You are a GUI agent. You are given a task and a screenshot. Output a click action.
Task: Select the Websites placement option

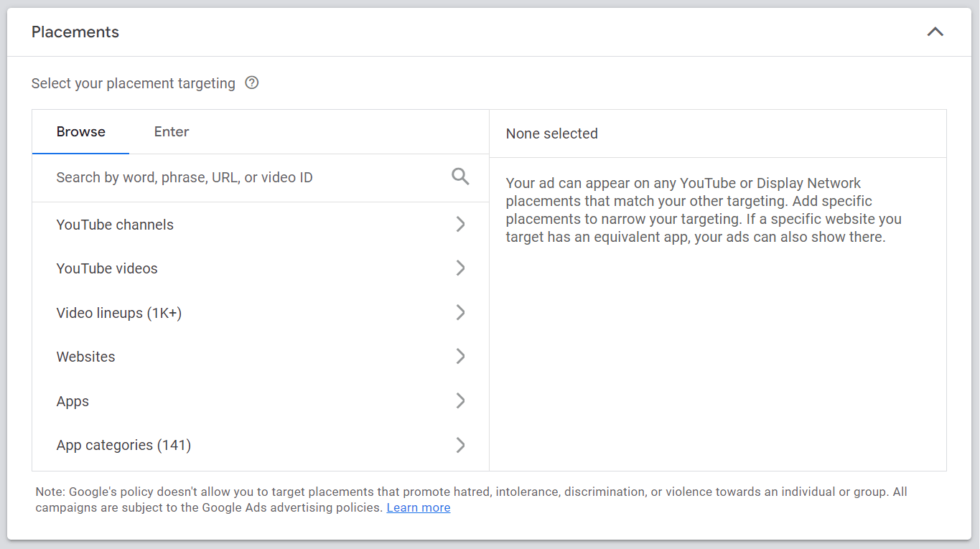85,356
